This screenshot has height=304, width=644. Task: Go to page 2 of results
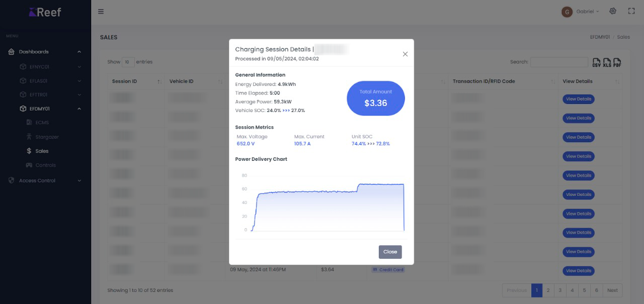click(x=548, y=290)
